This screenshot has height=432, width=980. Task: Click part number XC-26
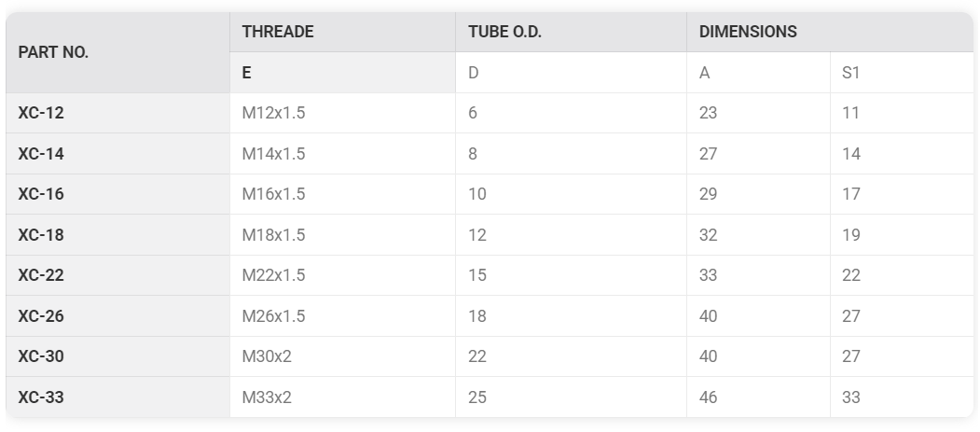41,316
